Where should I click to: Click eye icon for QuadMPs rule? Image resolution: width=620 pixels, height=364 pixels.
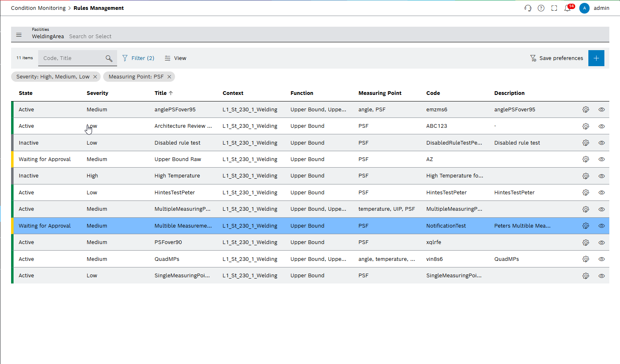pyautogui.click(x=602, y=259)
